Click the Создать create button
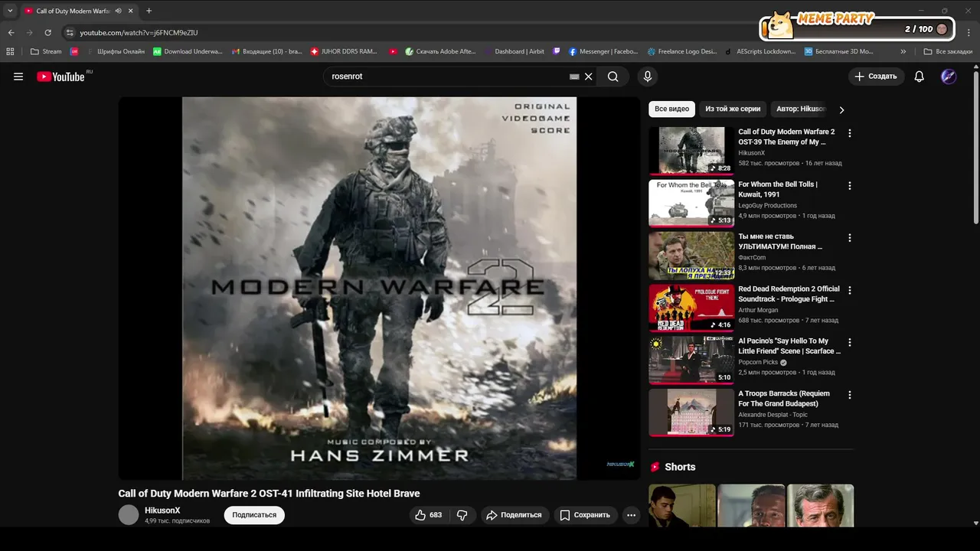Image resolution: width=980 pixels, height=551 pixels. coord(876,77)
